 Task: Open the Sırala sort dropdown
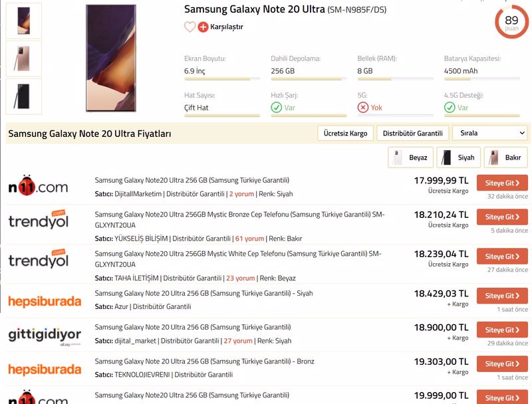tap(490, 133)
